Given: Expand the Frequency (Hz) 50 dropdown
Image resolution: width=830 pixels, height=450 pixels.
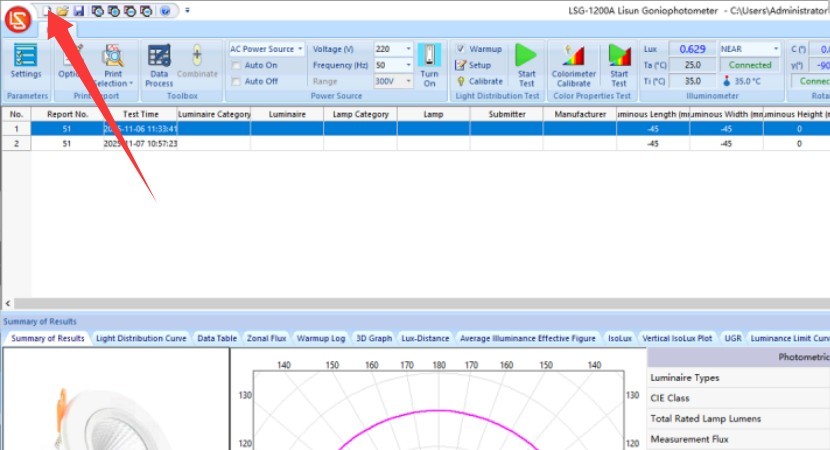Looking at the screenshot, I should tap(408, 65).
